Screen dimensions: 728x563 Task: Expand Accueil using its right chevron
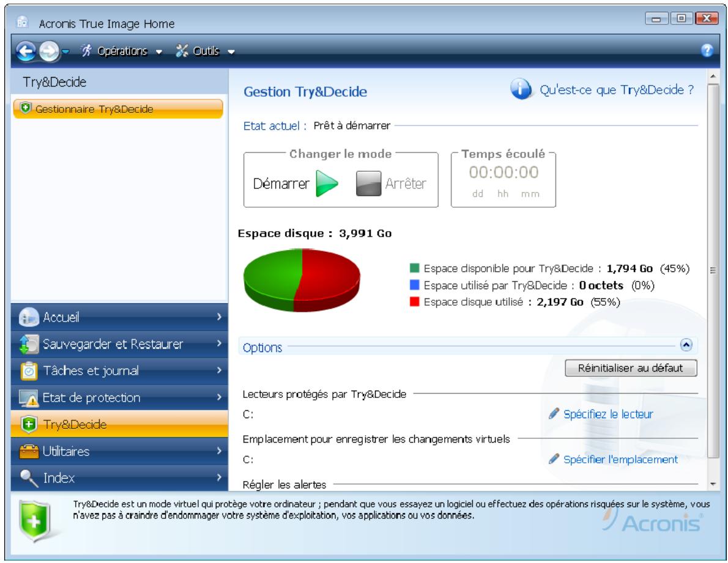(219, 317)
